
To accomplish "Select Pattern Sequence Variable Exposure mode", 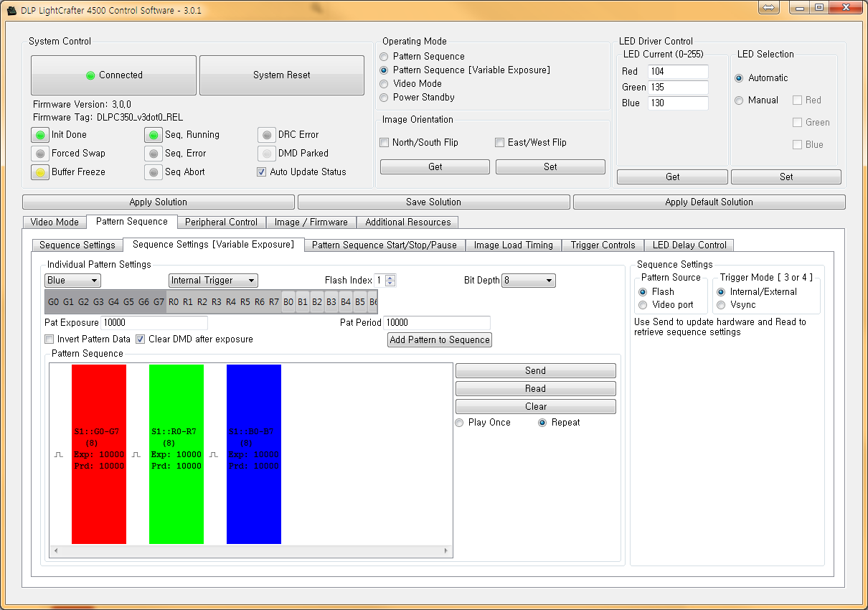I will [385, 70].
